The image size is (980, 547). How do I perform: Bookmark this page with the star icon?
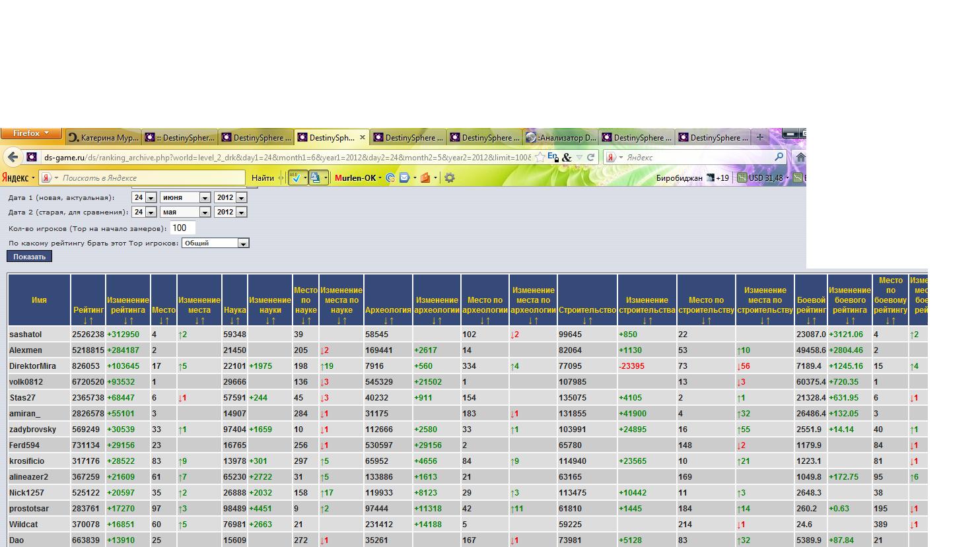pos(540,157)
